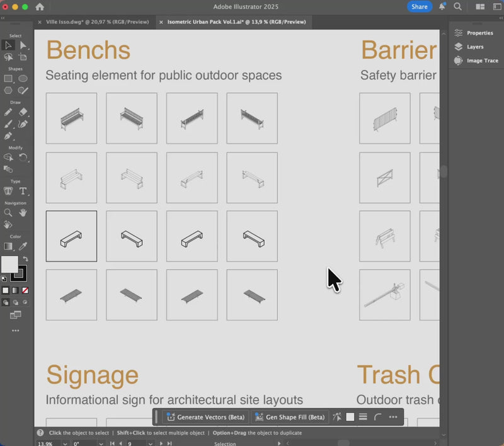The image size is (504, 446).
Task: Select the highlighted bench thumbnail on the artboard
Action: pyautogui.click(x=71, y=236)
